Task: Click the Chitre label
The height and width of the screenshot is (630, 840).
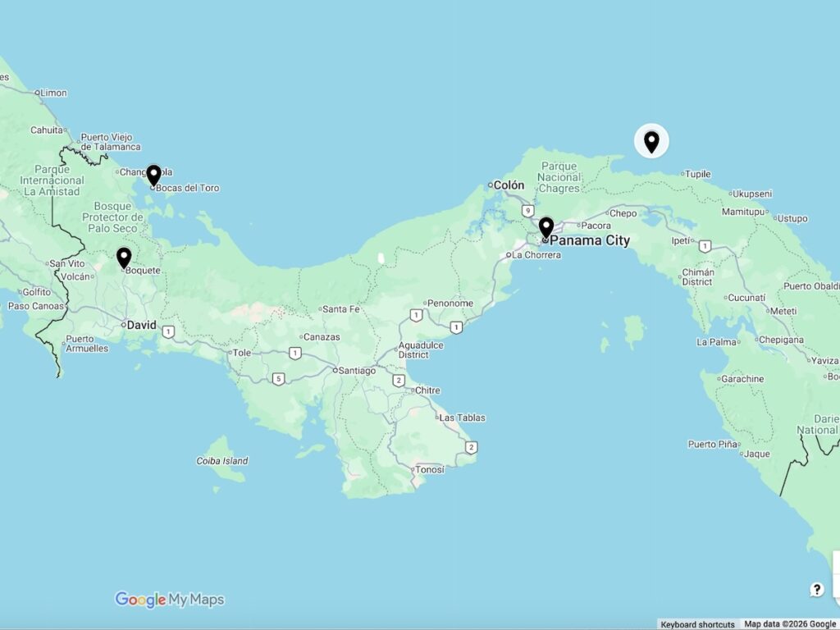Action: [427, 390]
